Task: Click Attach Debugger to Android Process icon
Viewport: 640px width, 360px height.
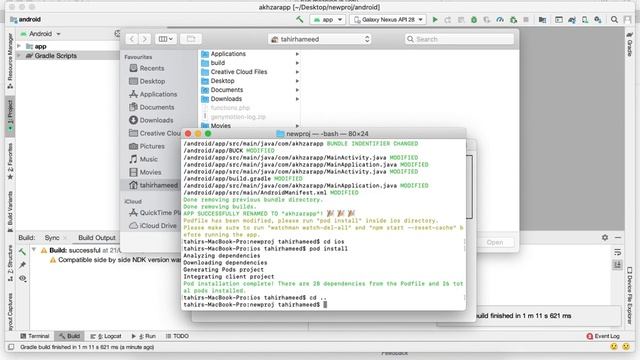Action: coord(513,19)
